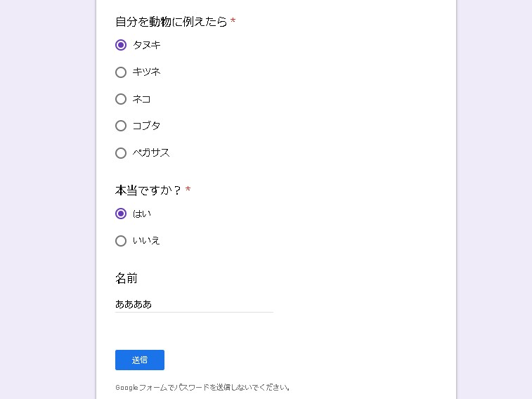Click the タヌキ option label text

[x=146, y=45]
